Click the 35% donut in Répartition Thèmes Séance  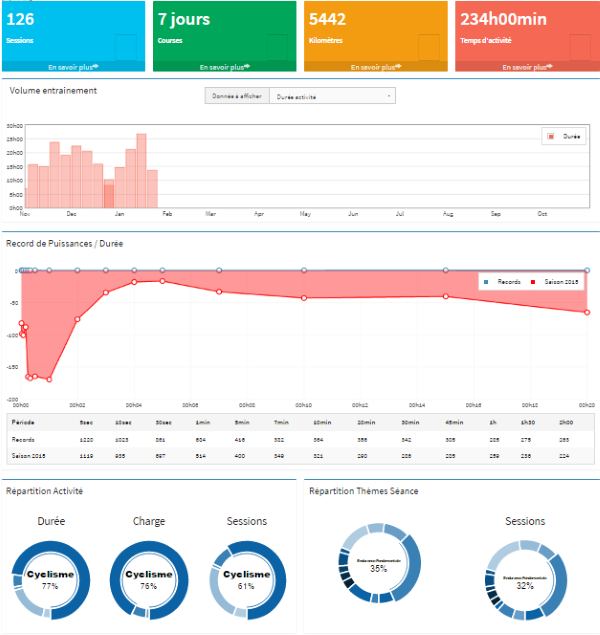(379, 566)
